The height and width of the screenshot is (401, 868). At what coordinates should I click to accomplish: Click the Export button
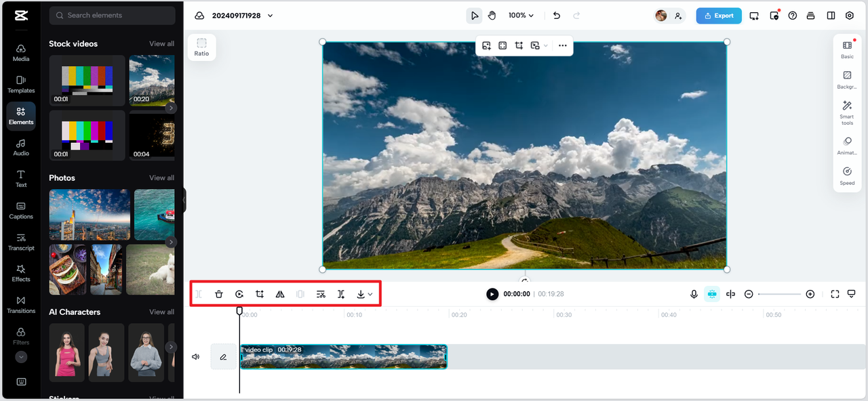[x=719, y=16]
